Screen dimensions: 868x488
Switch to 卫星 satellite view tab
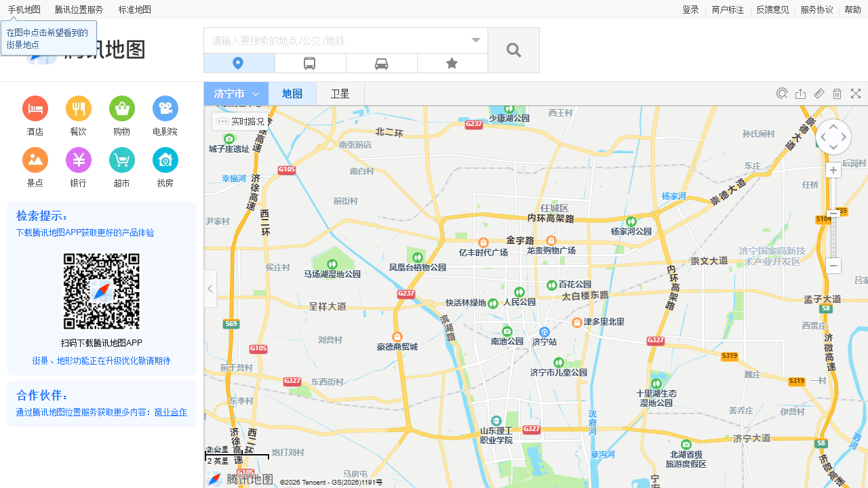340,94
